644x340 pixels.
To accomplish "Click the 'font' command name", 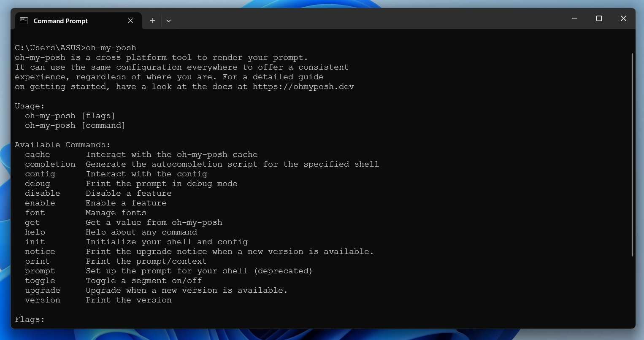I will 35,213.
